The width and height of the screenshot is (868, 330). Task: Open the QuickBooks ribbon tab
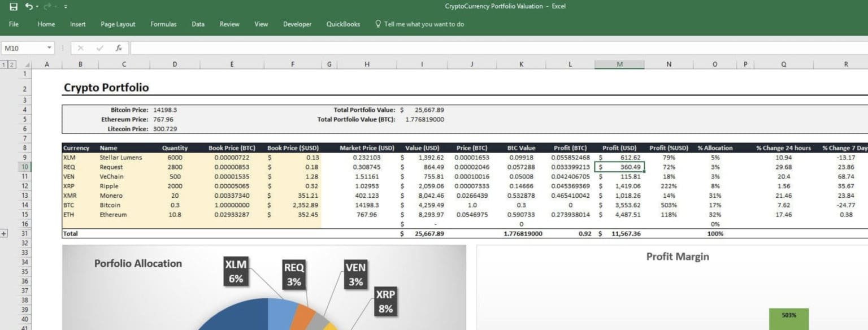pyautogui.click(x=343, y=24)
